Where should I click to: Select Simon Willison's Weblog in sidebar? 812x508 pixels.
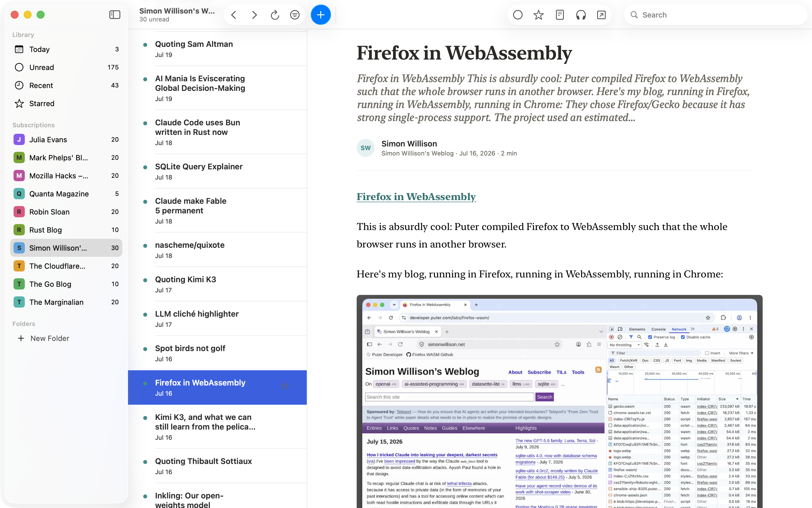pos(66,248)
